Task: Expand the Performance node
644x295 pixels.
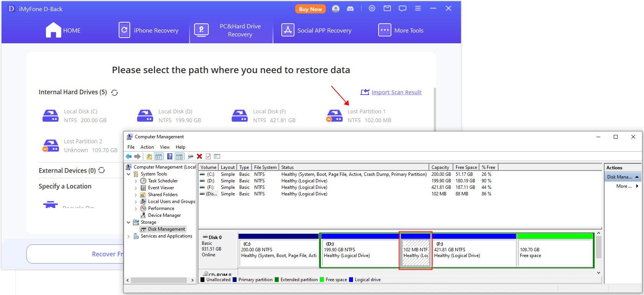Action: [136, 209]
